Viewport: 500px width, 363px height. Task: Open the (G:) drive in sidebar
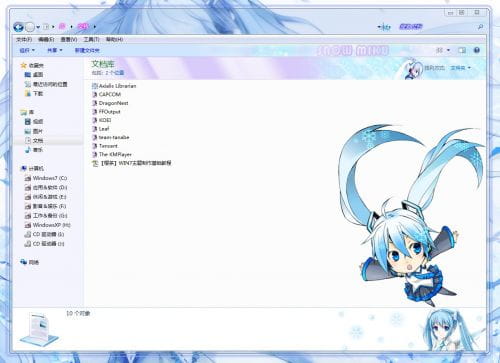46,215
